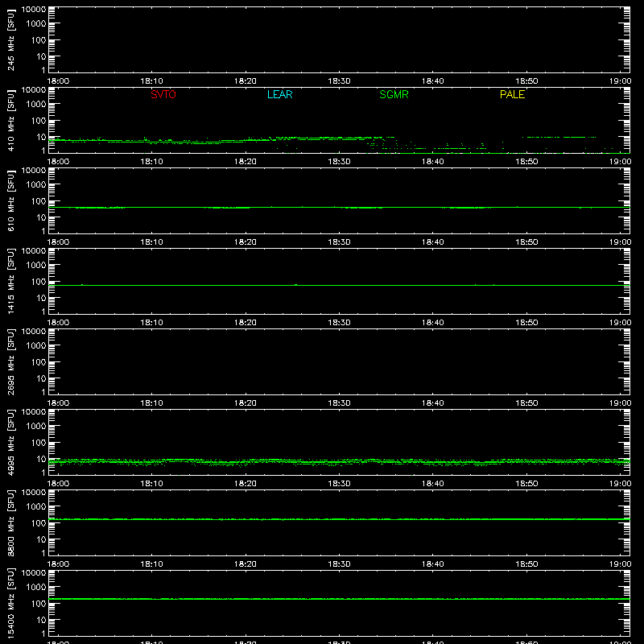The height and width of the screenshot is (644, 644).
Task: Click 18:20 label below 610 MHz plot
Action: coord(246,242)
